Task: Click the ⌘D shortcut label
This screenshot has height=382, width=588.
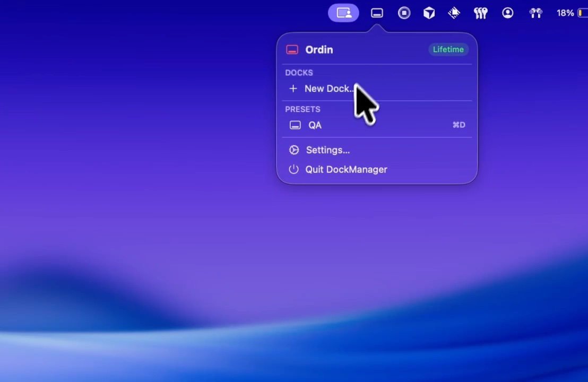Action: [x=459, y=125]
